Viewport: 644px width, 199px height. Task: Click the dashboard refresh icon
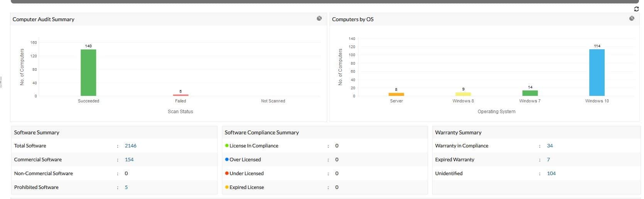click(636, 9)
